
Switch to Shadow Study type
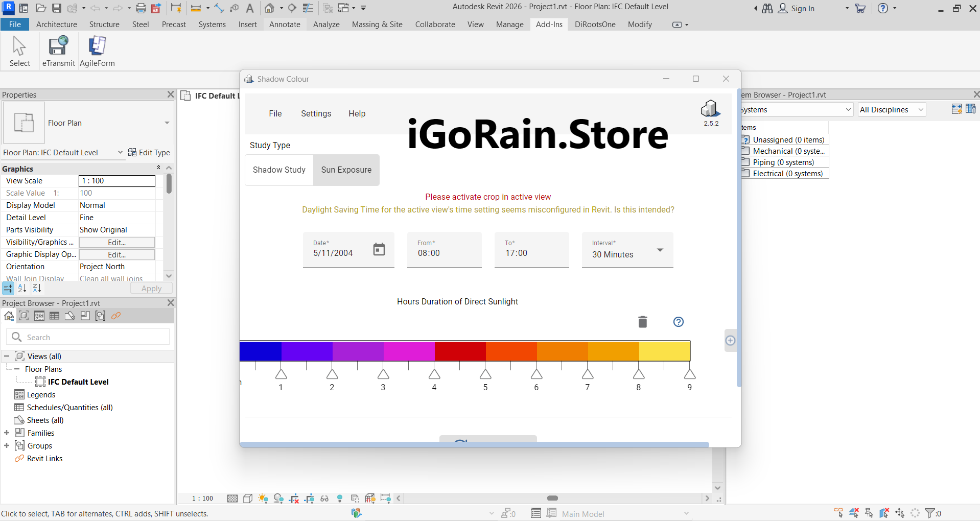(279, 170)
